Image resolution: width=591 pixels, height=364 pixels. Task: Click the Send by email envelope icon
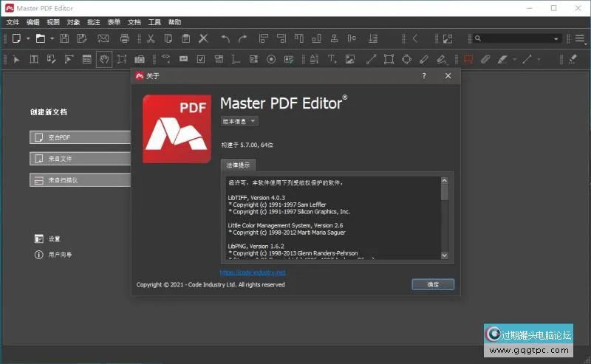103,38
